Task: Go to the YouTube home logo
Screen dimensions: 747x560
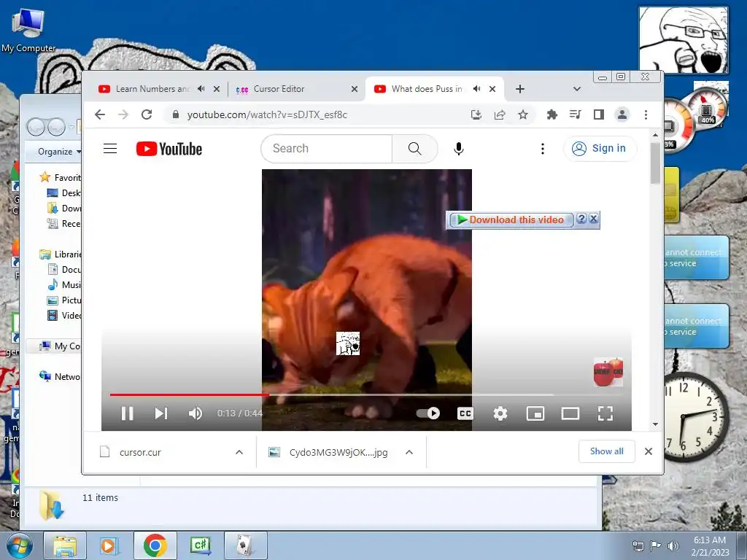Action: [169, 149]
